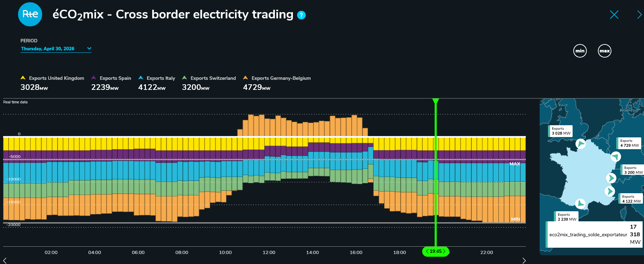Go to next day with bottom-right chart arrow
The height and width of the screenshot is (264, 644).
click(x=524, y=261)
